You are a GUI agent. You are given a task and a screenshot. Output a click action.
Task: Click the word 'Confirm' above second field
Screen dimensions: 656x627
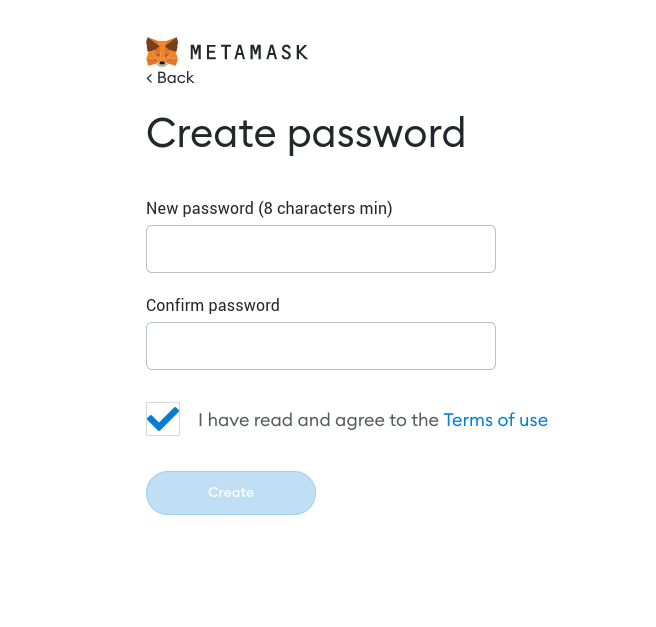tap(176, 305)
